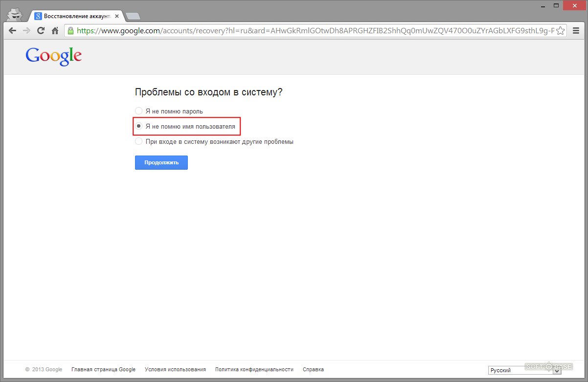Click the Google logo

(54, 56)
